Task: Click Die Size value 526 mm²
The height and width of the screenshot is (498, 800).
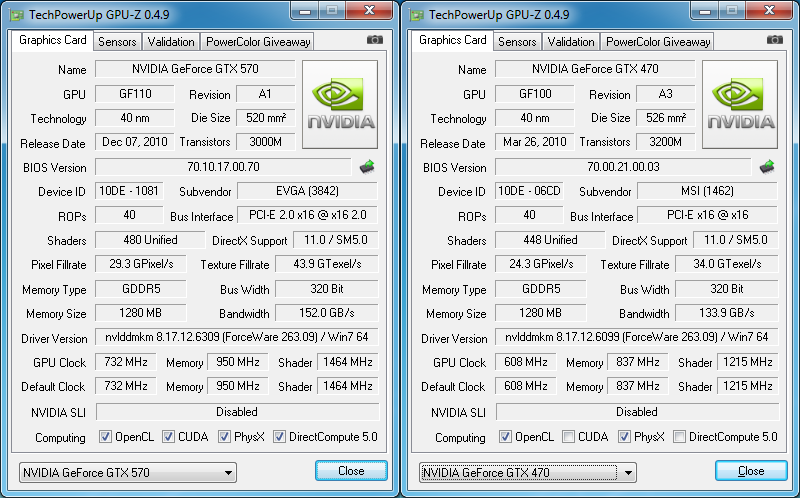Action: (x=666, y=118)
